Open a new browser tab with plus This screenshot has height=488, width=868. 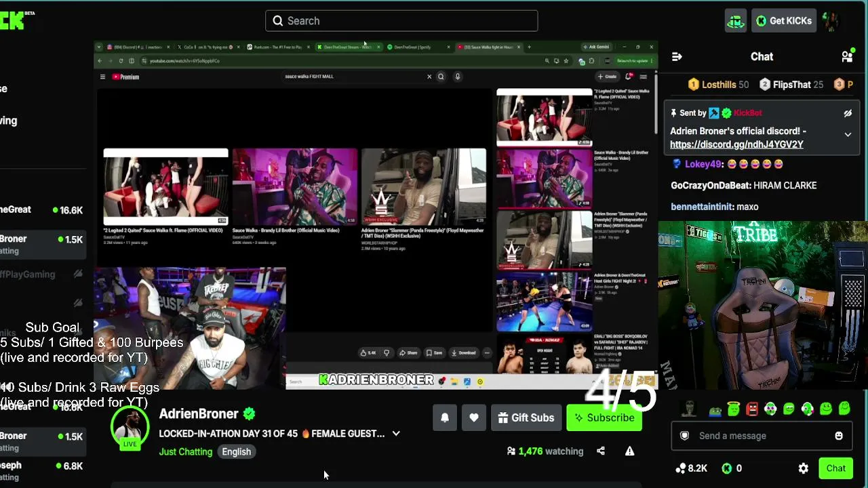529,47
